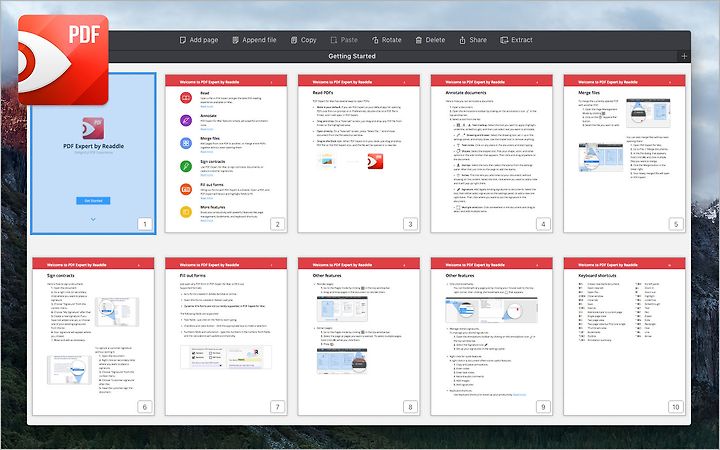Select page 3 Read PDFs thumbnail

click(359, 153)
